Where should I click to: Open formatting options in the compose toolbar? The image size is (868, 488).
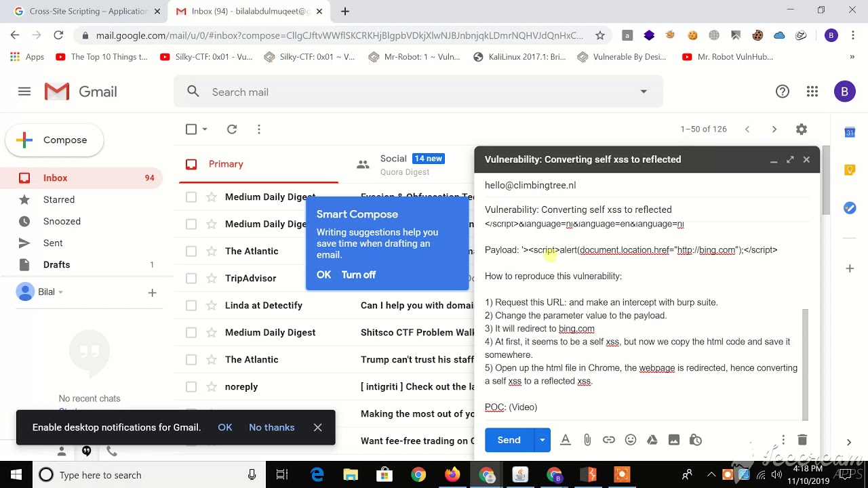(566, 440)
